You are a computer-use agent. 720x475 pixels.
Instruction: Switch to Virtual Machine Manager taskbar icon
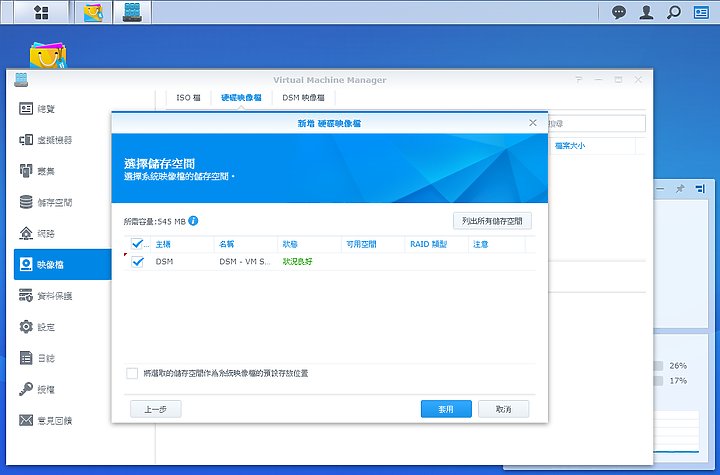pos(132,12)
